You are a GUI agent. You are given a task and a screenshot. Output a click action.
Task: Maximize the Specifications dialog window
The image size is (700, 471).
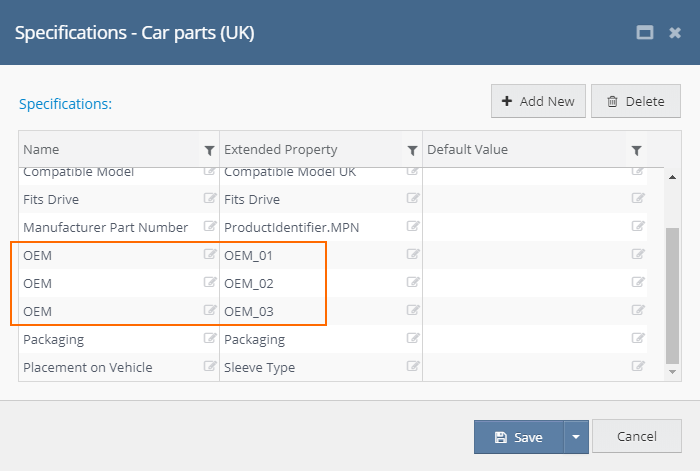(645, 32)
